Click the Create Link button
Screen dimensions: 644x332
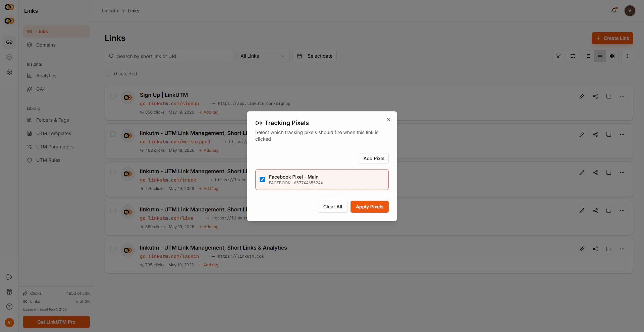[x=612, y=38]
